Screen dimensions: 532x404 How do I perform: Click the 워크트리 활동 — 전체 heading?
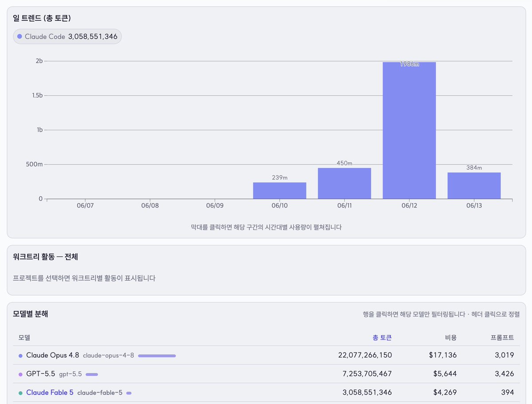[x=46, y=257]
